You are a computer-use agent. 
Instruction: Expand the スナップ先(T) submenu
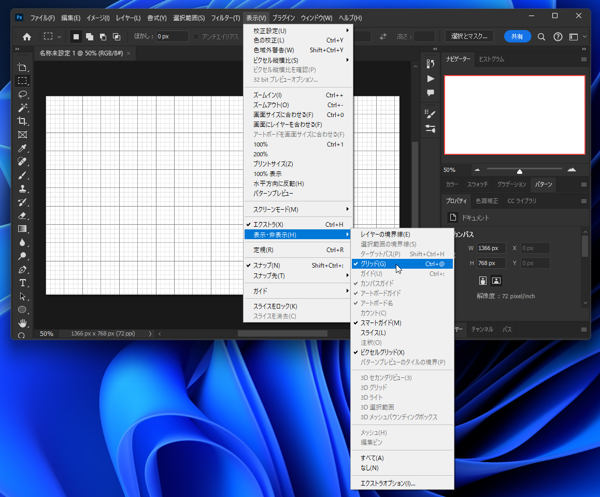point(298,275)
